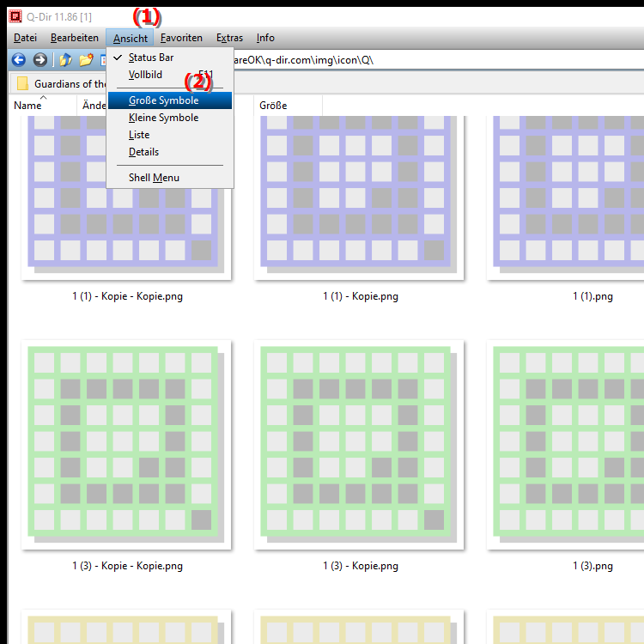Select Kleine Symbole view option
Image resolution: width=644 pixels, height=644 pixels.
[x=170, y=118]
